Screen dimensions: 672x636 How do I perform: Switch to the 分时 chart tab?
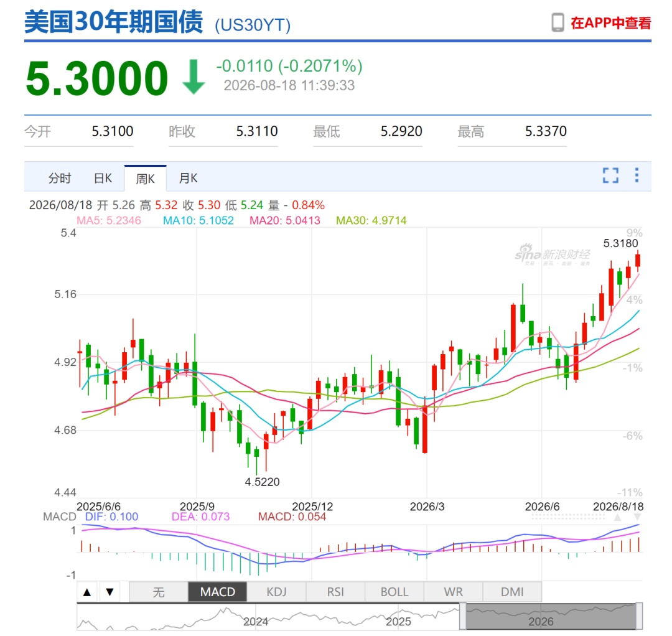click(x=60, y=178)
